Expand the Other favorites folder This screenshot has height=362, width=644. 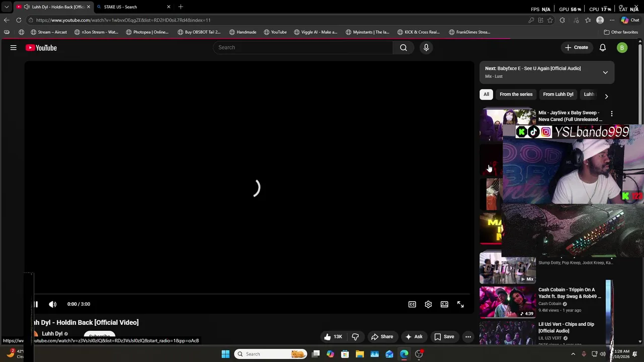621,32
